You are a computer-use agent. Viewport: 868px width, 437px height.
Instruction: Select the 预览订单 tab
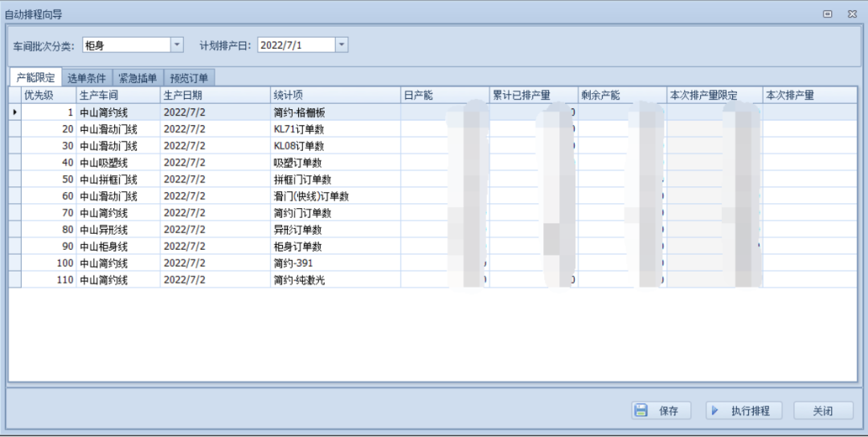[189, 78]
